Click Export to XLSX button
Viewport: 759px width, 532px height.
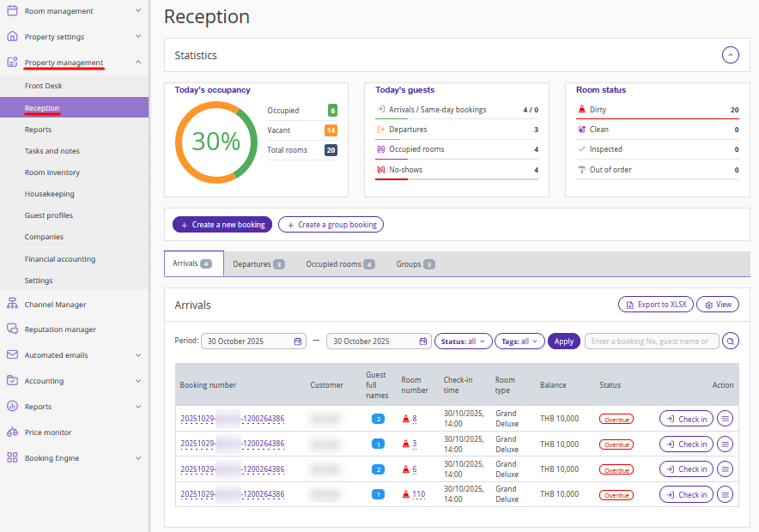point(655,305)
